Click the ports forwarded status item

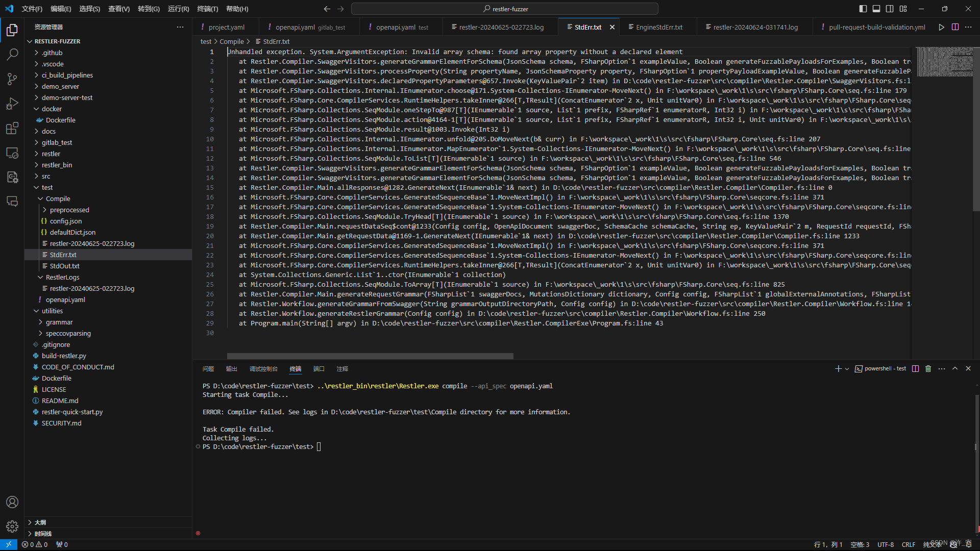[x=62, y=544]
